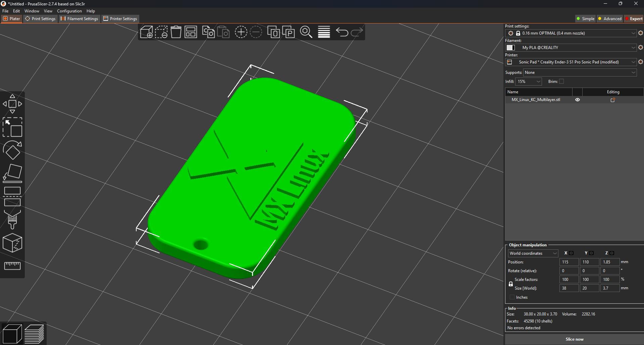
Task: Open the Configuration menu
Action: click(69, 11)
